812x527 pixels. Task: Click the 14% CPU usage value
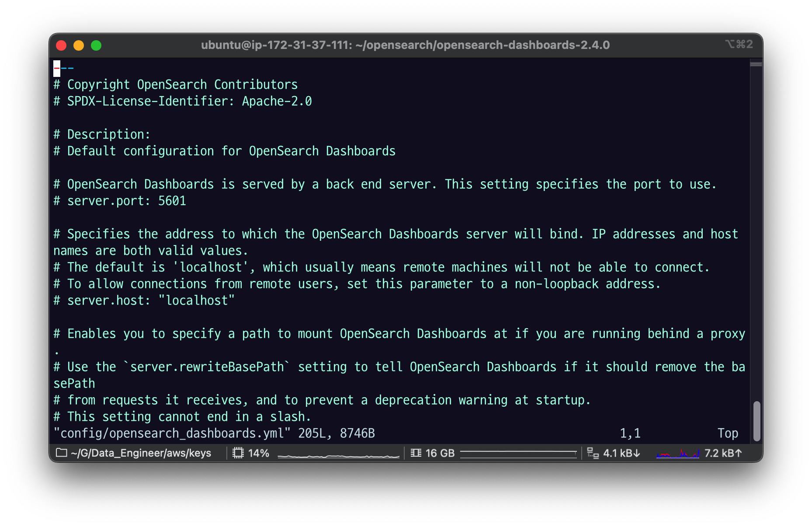coord(258,453)
